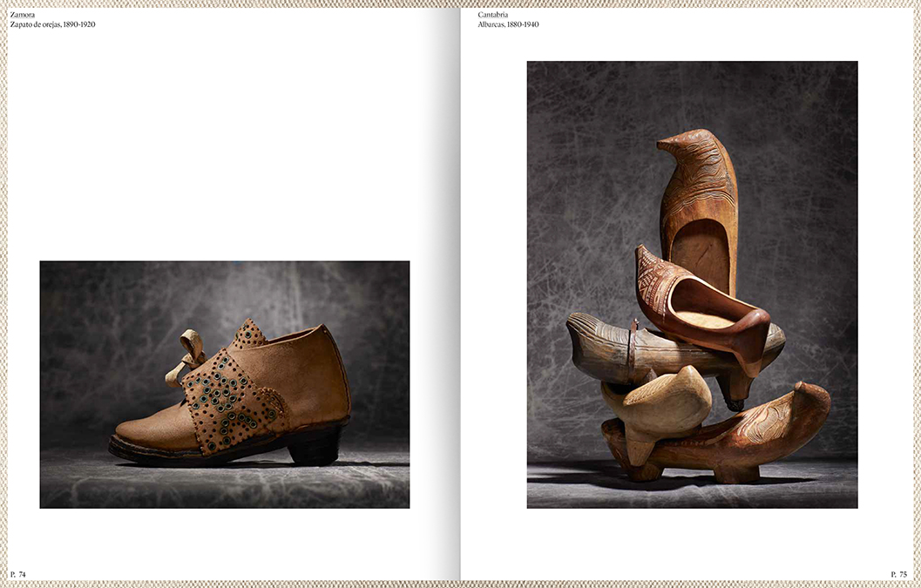Click the 'Zapato de orejas, 1890-1920' caption
Screen dimensions: 921x588
tap(52, 24)
